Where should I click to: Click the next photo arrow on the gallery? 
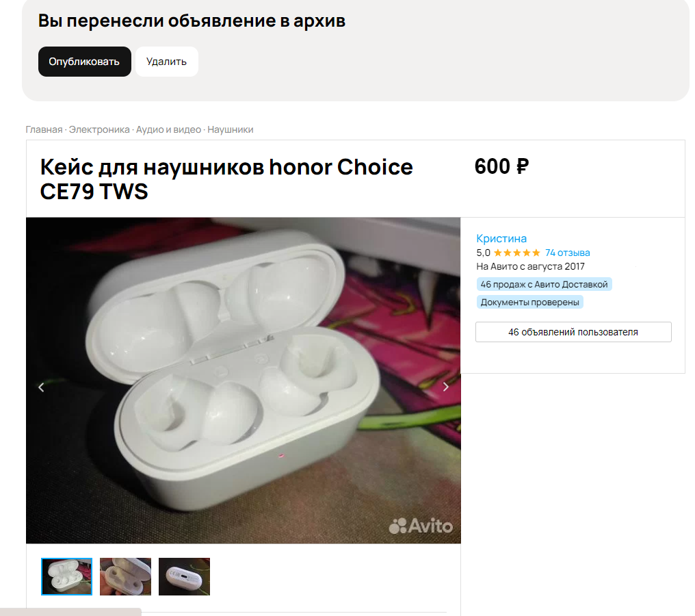446,387
